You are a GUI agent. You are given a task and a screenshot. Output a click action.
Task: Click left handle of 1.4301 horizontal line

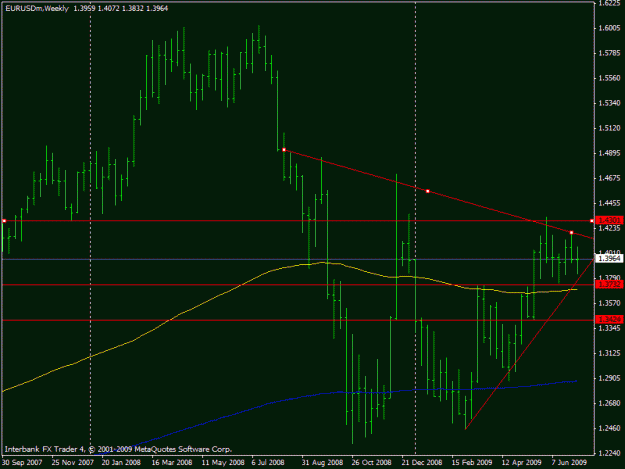[x=4, y=221]
